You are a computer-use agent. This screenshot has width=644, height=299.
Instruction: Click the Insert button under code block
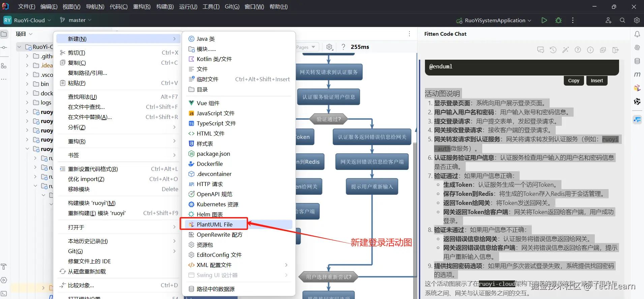click(x=597, y=81)
